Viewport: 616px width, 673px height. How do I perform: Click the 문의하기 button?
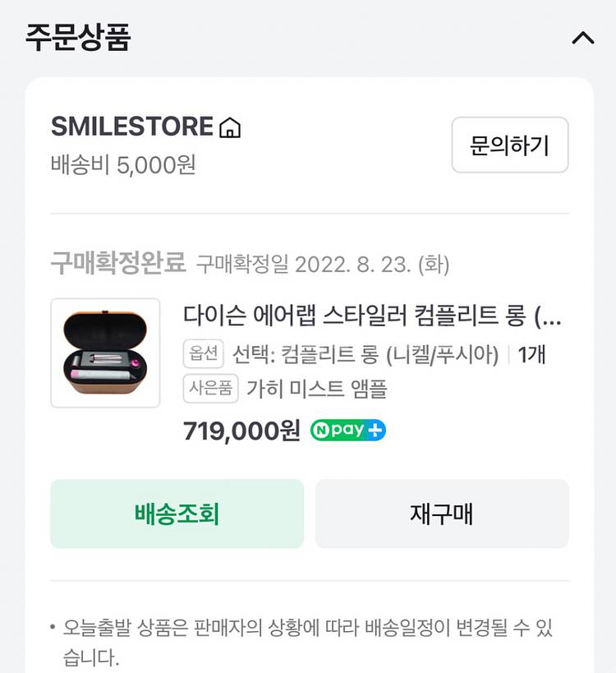tap(510, 145)
